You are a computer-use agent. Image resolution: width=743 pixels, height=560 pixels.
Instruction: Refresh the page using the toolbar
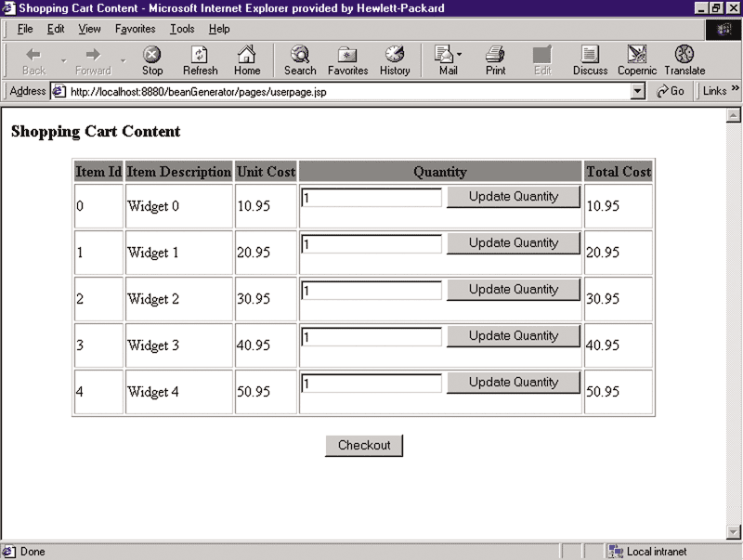200,60
